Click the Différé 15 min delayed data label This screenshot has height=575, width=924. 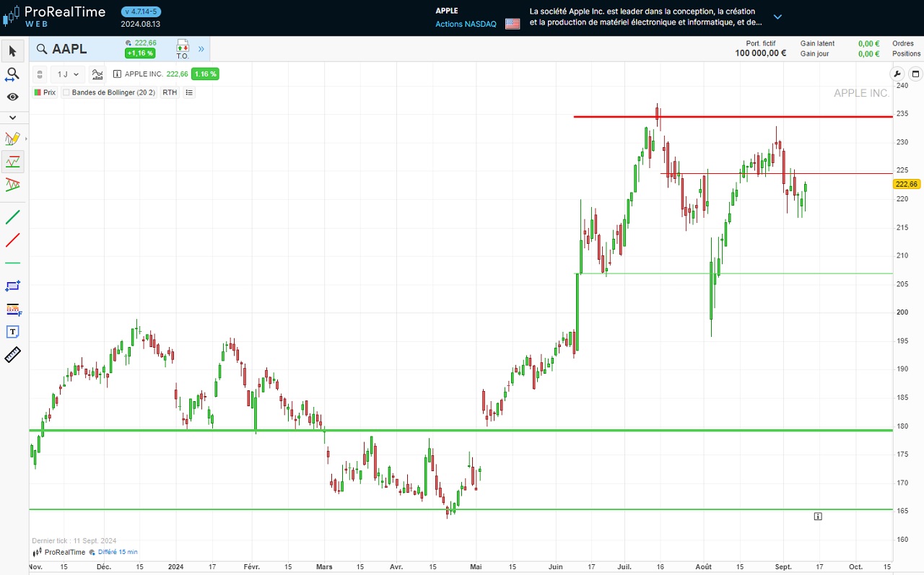click(118, 552)
